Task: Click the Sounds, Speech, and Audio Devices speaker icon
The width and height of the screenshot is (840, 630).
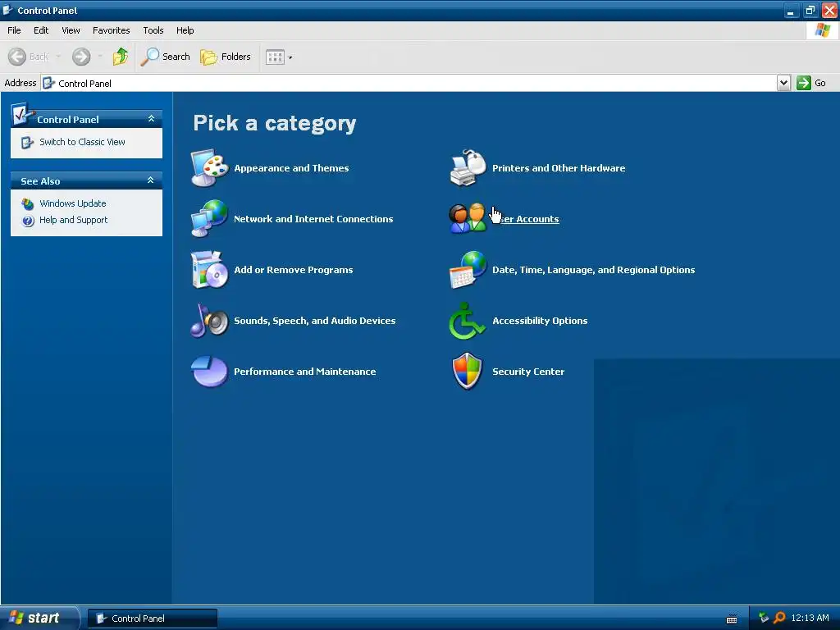Action: 209,321
